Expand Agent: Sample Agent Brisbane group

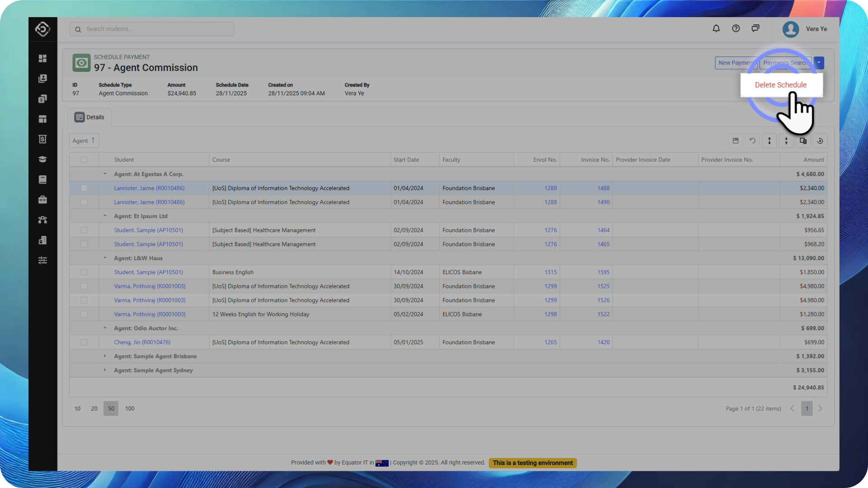(x=105, y=356)
